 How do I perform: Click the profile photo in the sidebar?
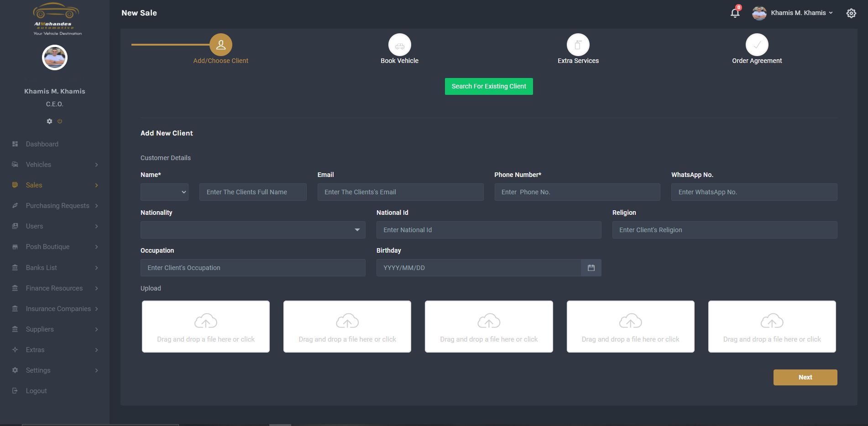(x=55, y=58)
